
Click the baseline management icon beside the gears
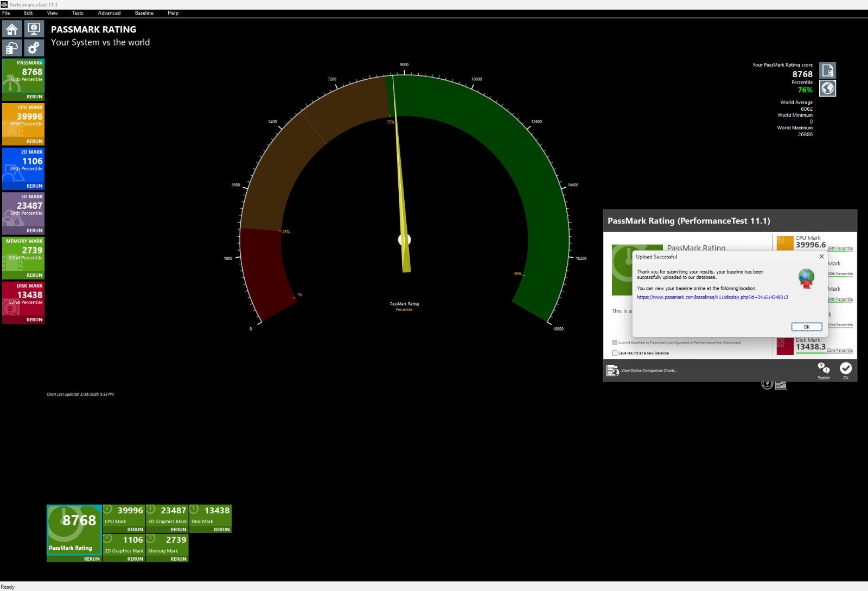[x=12, y=48]
